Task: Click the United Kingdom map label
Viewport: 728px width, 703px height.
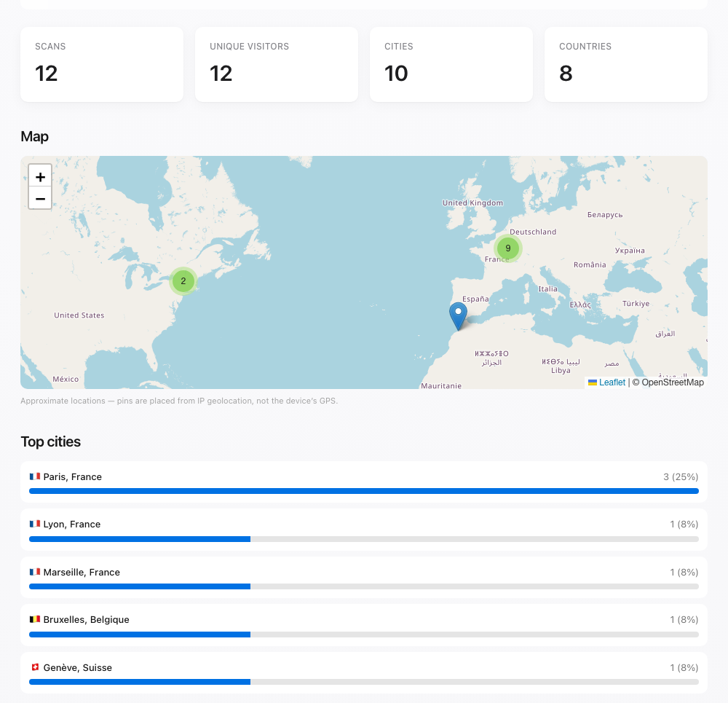Action: [472, 203]
